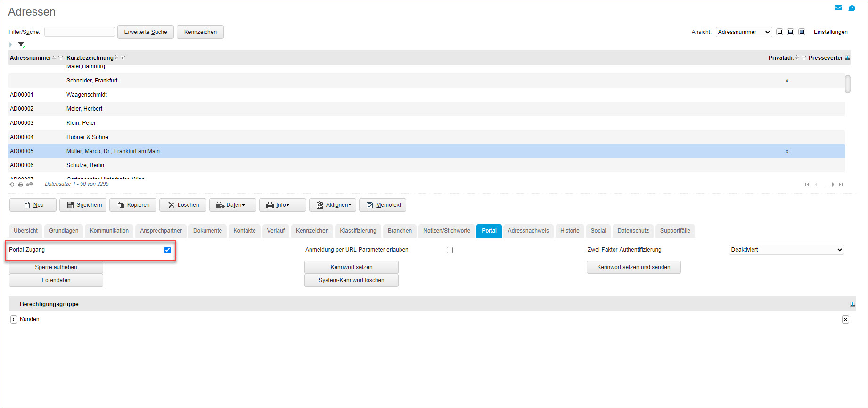868x408 pixels.
Task: Click Sperre aufheben
Action: click(x=56, y=267)
